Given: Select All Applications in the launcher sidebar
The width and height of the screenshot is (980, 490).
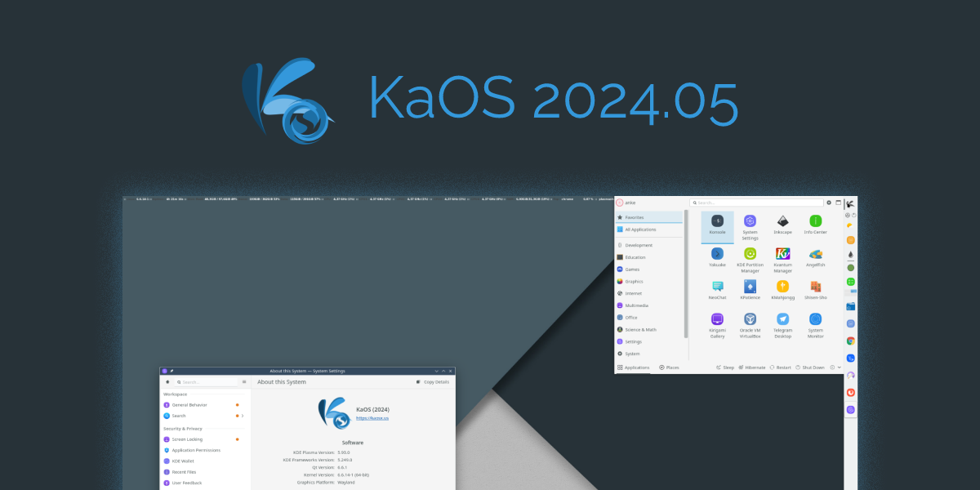Looking at the screenshot, I should coord(641,229).
